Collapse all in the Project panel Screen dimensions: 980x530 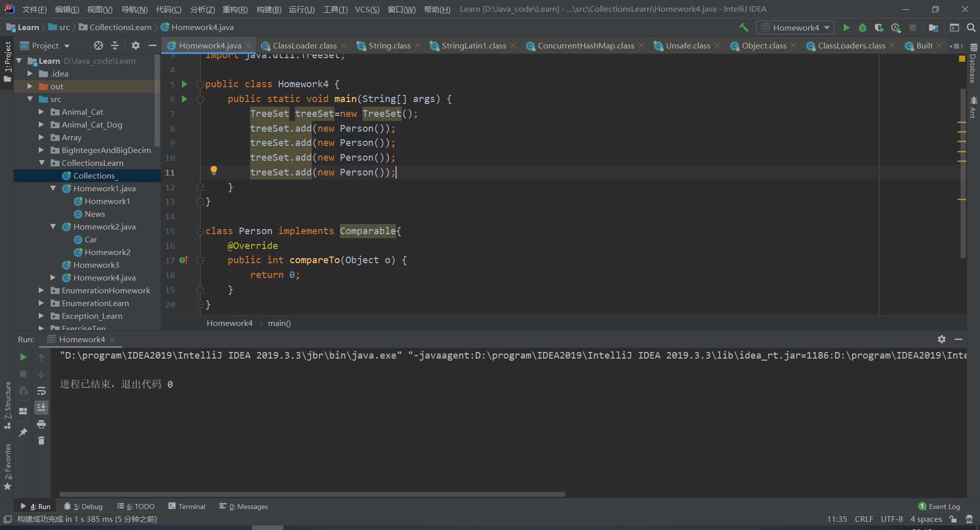(x=115, y=45)
